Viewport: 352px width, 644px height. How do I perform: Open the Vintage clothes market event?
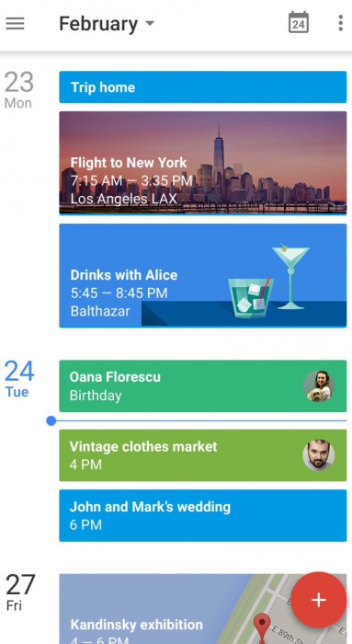(203, 455)
